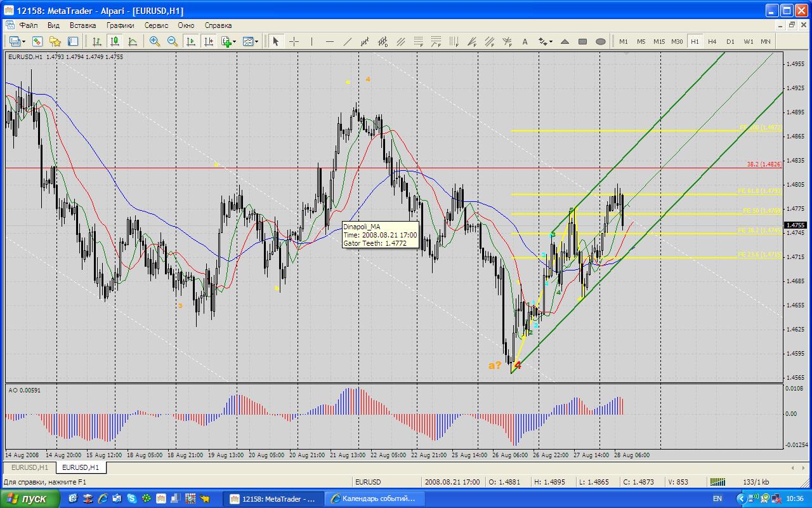Activate the arrow cursor mode

click(276, 41)
